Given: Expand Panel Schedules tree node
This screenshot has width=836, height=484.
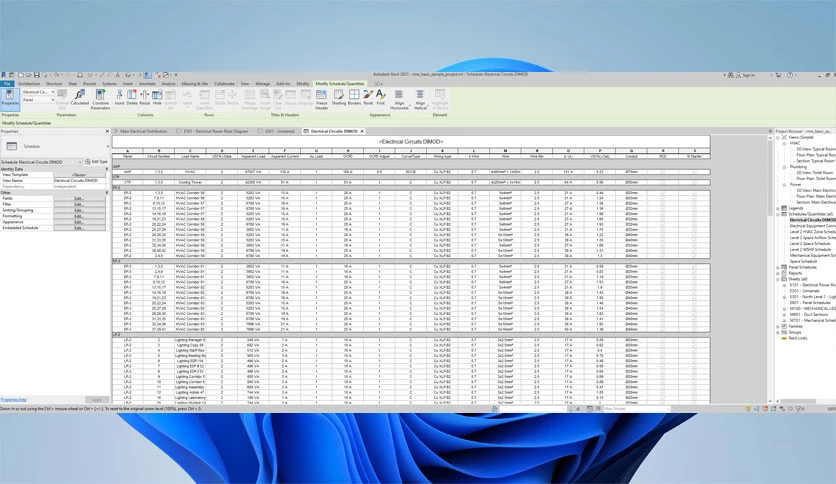Looking at the screenshot, I should [778, 267].
